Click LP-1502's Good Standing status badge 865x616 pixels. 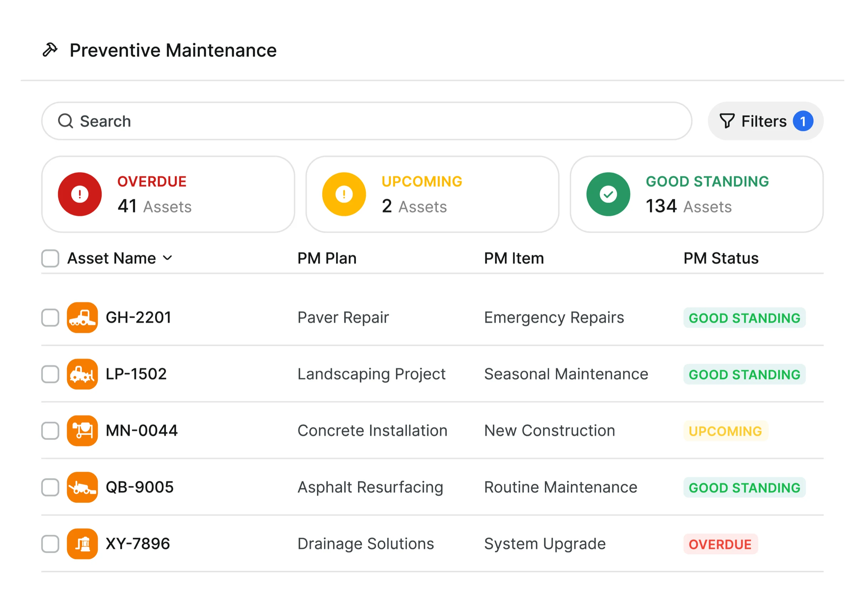tap(744, 374)
